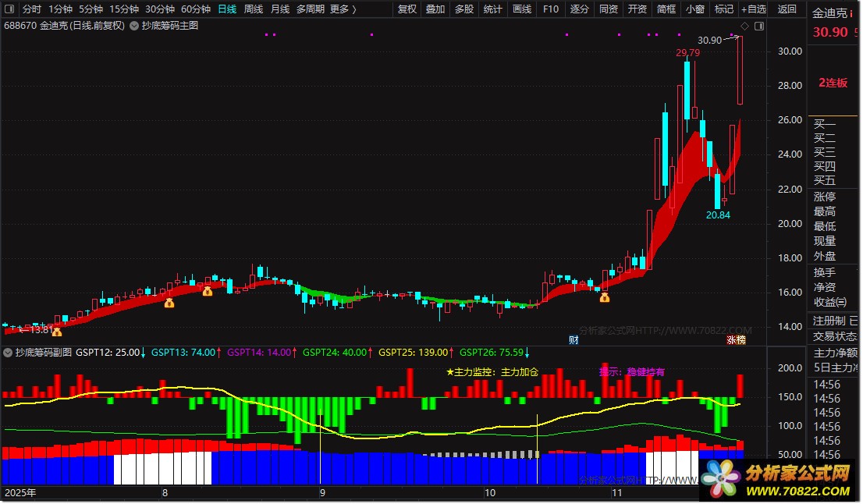The image size is (863, 504).
Task: Click the 多股 multi-stock button
Action: click(x=464, y=9)
